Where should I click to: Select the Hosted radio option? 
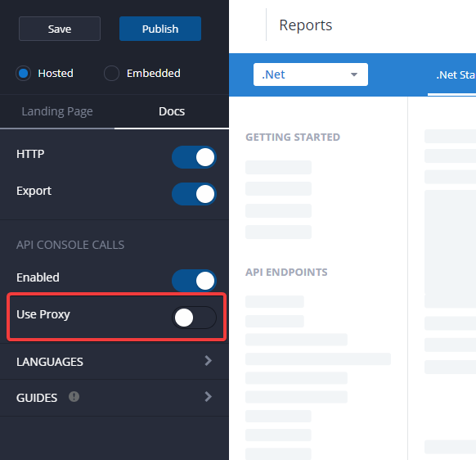coord(24,73)
